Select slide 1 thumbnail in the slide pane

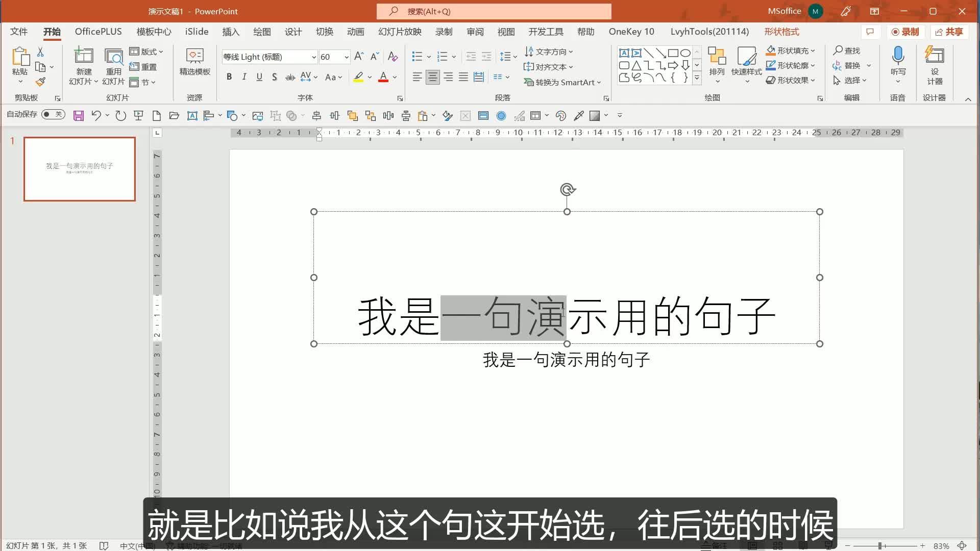pyautogui.click(x=79, y=169)
